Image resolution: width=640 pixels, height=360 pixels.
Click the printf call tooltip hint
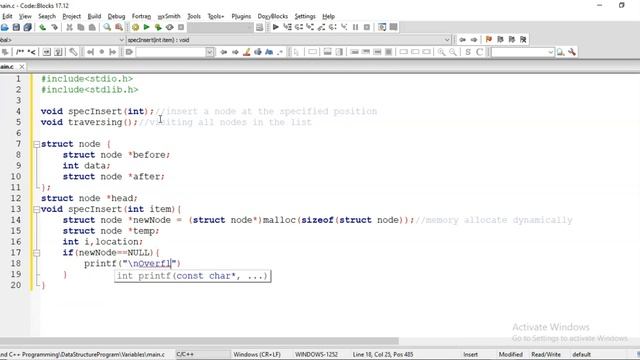(192, 276)
